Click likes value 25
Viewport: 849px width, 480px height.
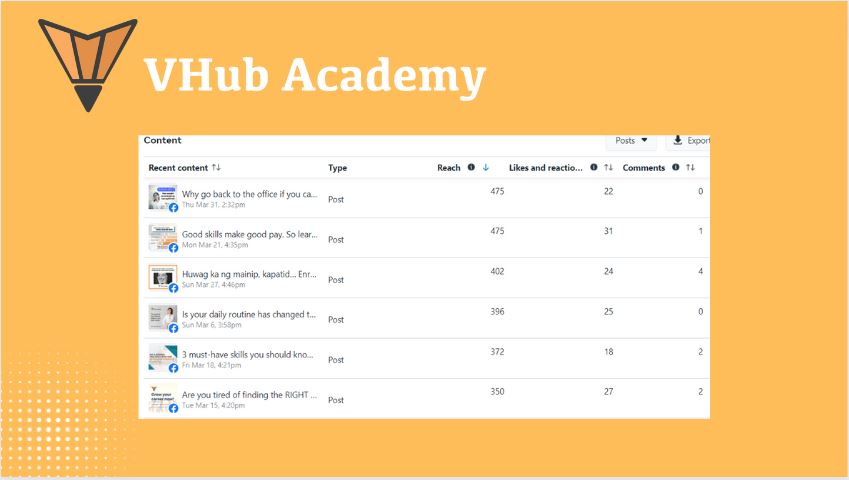pos(609,312)
